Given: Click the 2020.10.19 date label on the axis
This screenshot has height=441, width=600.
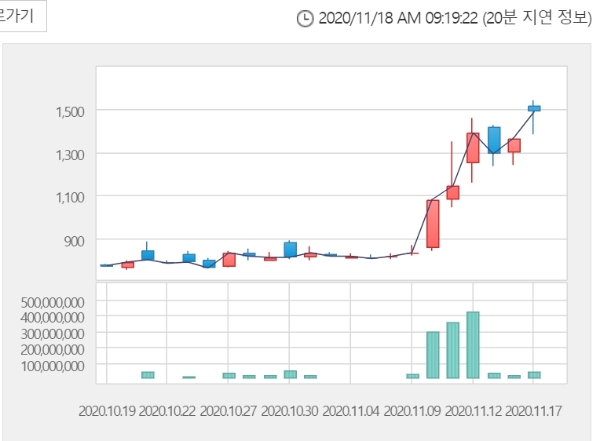Looking at the screenshot, I should tap(108, 410).
